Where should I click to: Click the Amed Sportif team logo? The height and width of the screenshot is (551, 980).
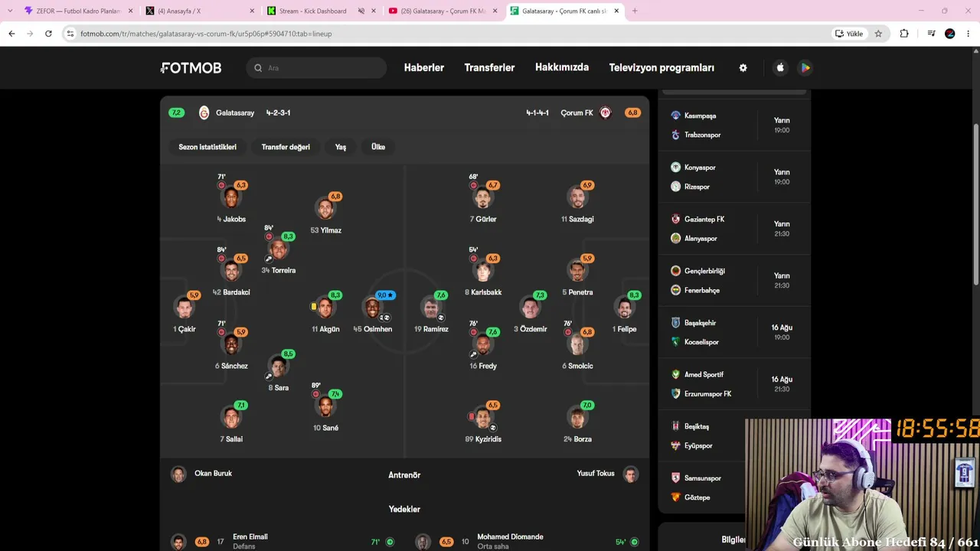[675, 374]
